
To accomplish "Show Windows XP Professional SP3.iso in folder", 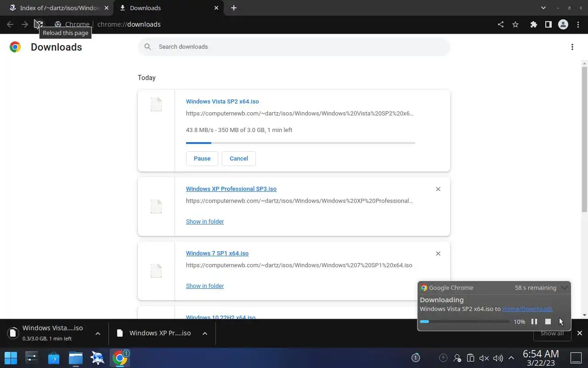I will coord(205,222).
